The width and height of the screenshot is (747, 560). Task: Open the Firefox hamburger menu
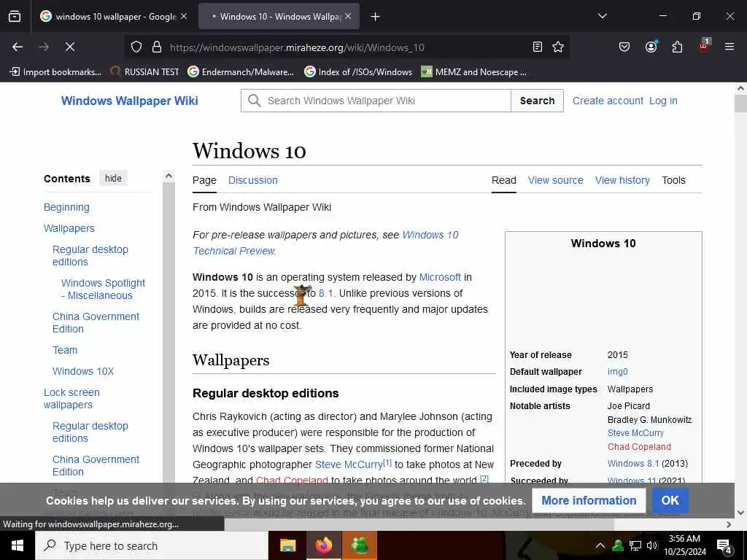point(729,47)
